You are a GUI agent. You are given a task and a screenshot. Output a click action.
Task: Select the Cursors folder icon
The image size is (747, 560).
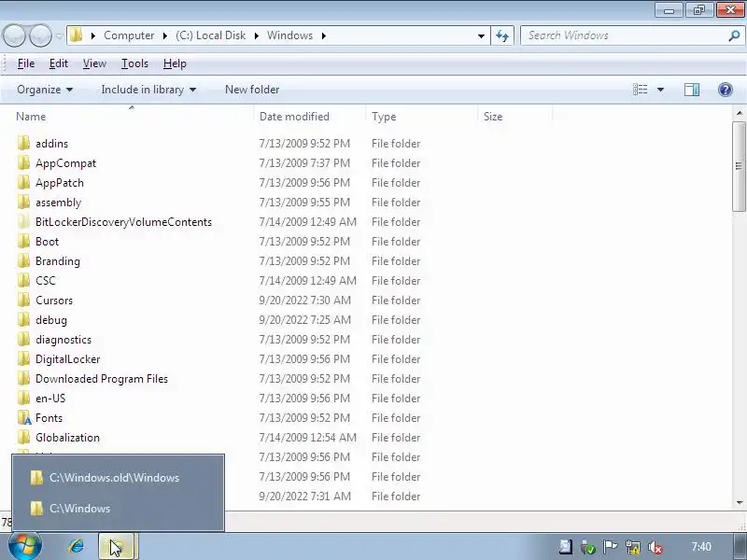tap(23, 300)
